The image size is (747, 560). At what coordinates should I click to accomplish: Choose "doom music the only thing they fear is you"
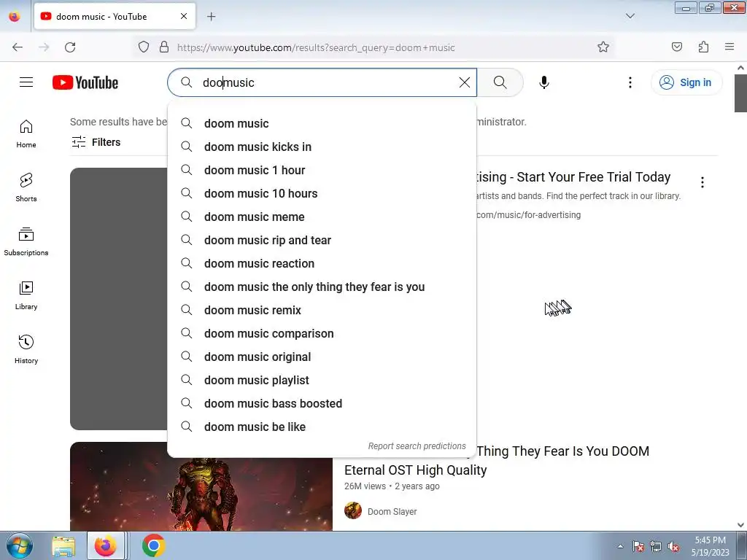(322, 287)
